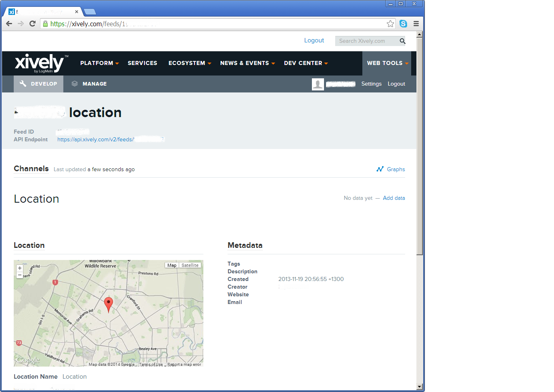Select the Map view toggle
The image size is (554, 392).
click(172, 265)
